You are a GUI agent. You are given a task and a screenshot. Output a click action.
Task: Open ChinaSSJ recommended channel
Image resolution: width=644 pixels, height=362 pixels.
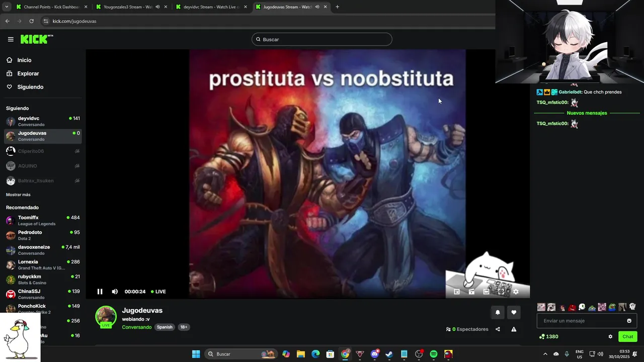(x=43, y=294)
